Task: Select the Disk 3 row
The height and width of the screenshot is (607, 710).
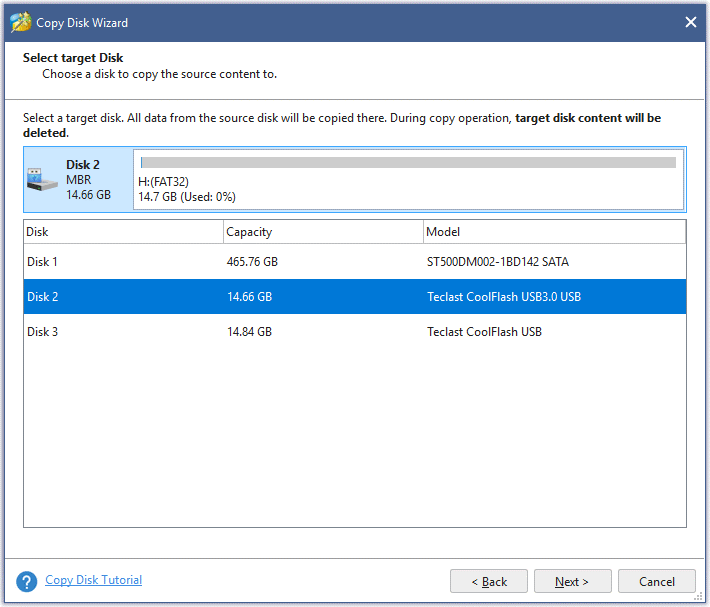Action: (355, 332)
